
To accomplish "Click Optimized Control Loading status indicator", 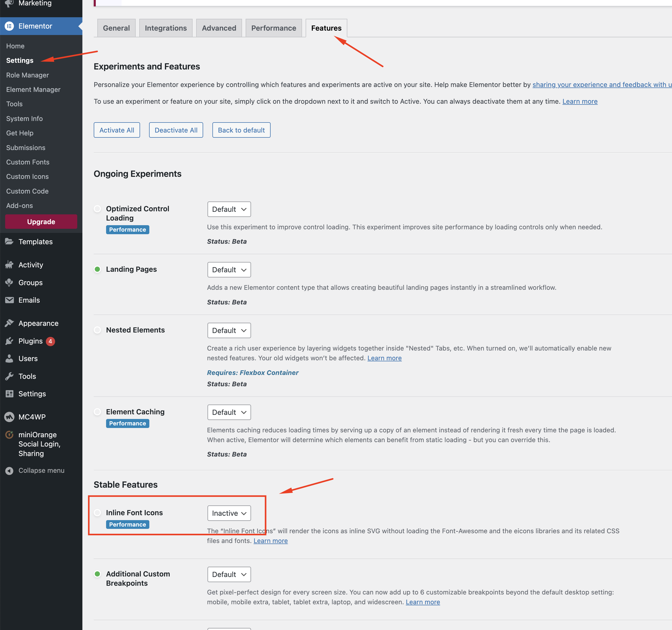I will point(97,209).
